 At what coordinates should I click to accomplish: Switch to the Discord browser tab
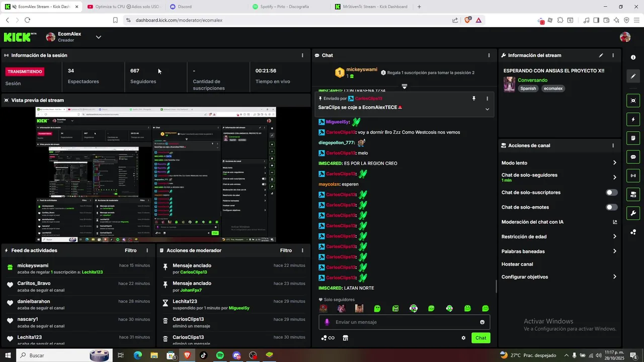206,7
